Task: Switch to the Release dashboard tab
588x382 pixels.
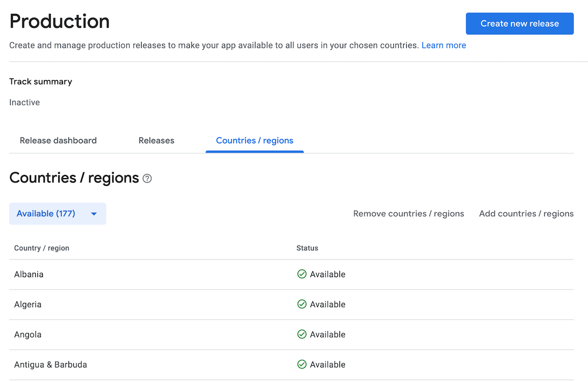Action: coord(58,141)
